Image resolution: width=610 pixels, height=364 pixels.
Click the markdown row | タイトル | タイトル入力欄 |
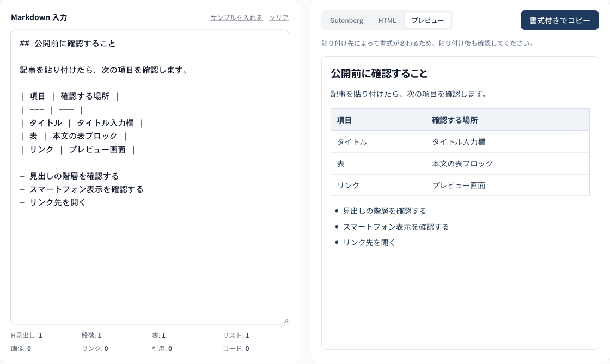pos(82,123)
